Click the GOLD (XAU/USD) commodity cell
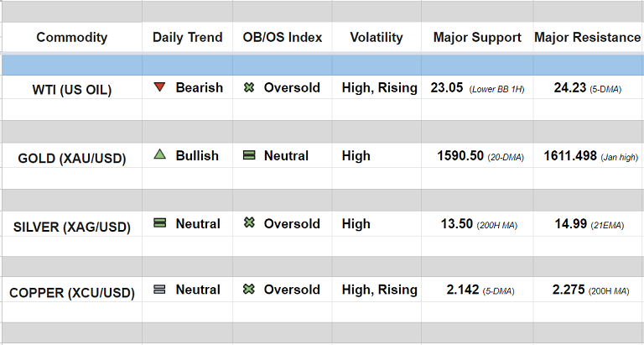Viewport: 644px width, 345px height. (70, 158)
